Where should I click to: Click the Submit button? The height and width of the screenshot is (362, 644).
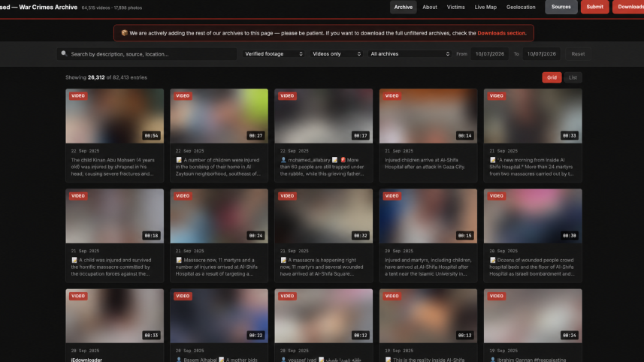click(x=594, y=7)
